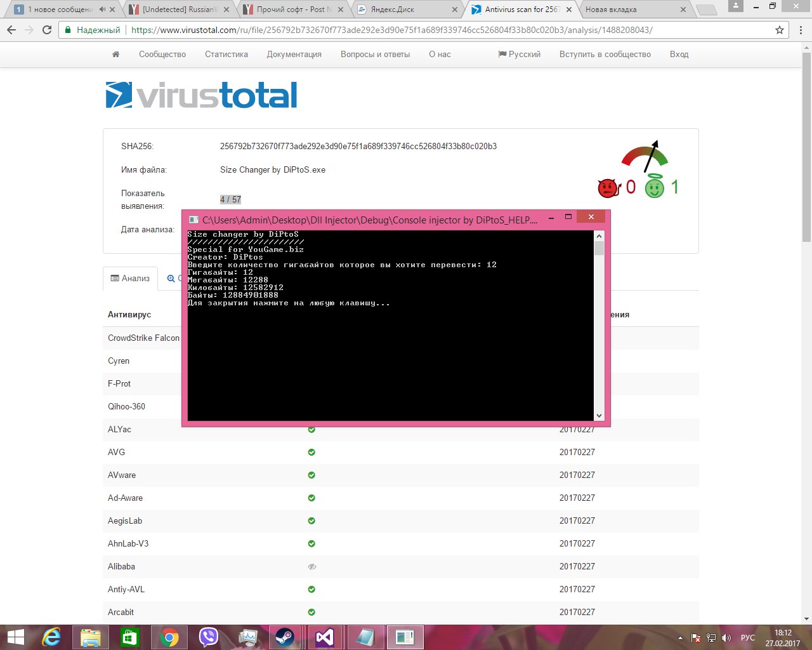
Task: Open Steam from the taskbar
Action: (284, 637)
